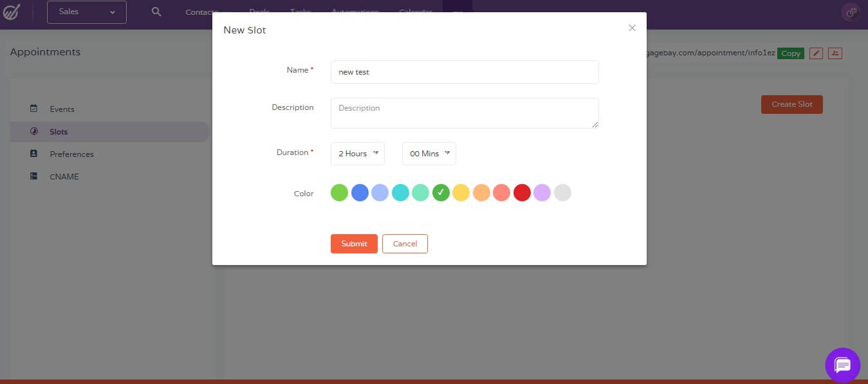Submit the New Slot form
Screen dimensions: 868x384
(354, 244)
